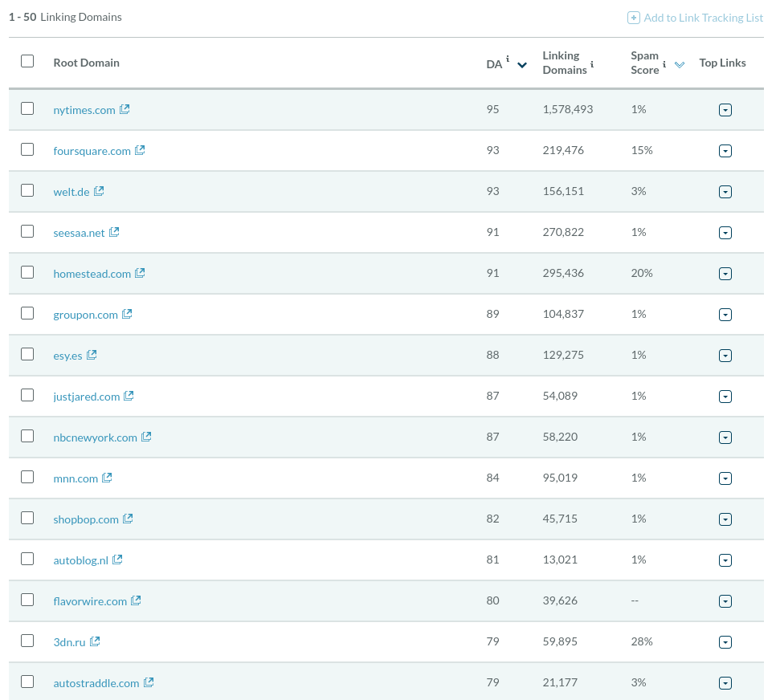
Task: Check the nbcnewyork.com row checkbox
Action: click(27, 436)
